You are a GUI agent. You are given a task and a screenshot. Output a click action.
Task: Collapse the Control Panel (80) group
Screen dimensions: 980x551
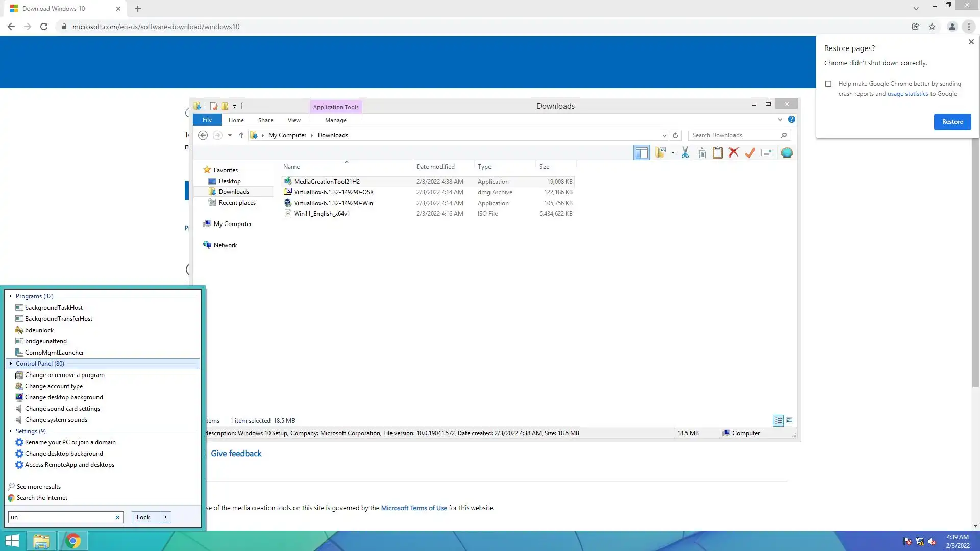[11, 363]
